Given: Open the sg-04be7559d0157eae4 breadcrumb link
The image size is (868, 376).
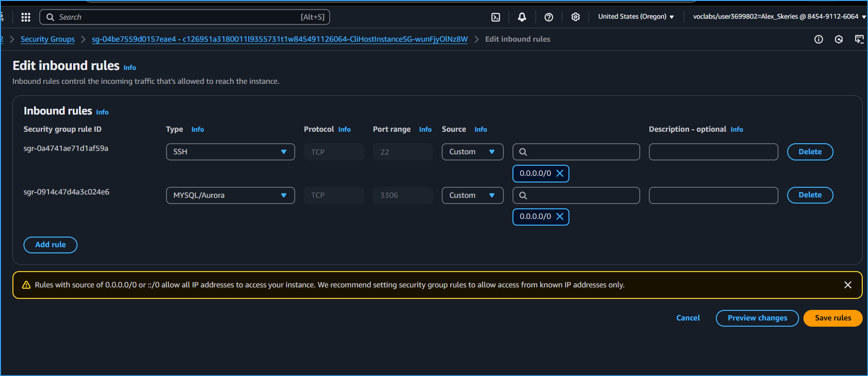Looking at the screenshot, I should pos(280,39).
